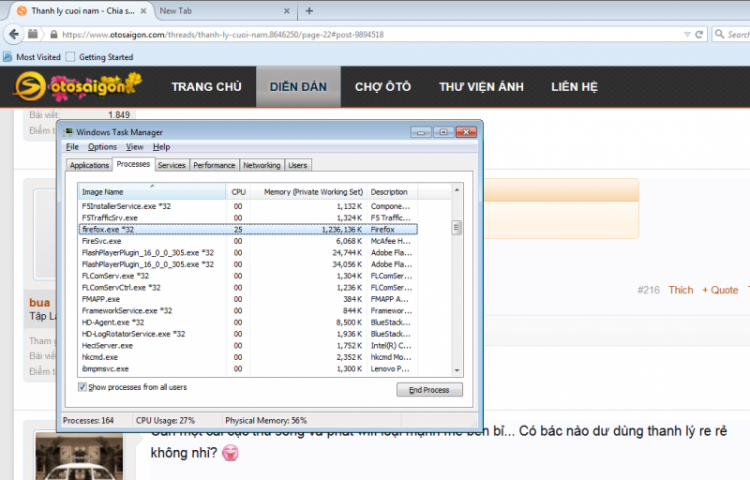Viewport: 750px width, 480px height.
Task: Close the 'New Tab' tab
Action: point(287,11)
